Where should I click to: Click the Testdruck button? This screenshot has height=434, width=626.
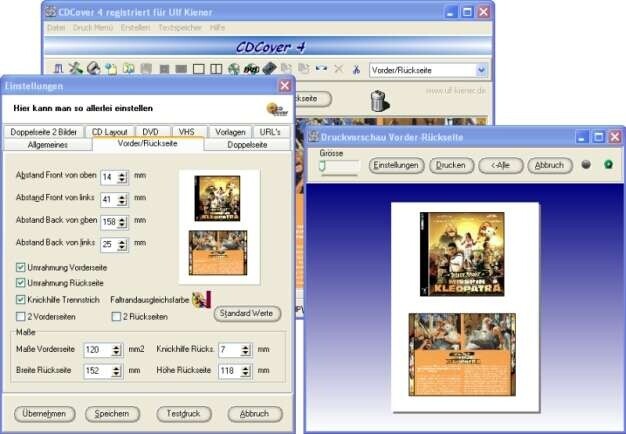pyautogui.click(x=184, y=414)
